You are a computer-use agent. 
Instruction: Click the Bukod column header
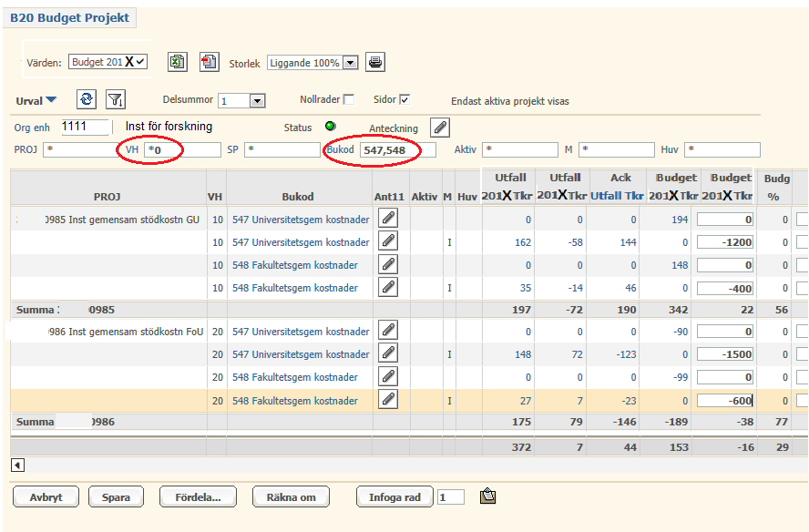tap(298, 197)
